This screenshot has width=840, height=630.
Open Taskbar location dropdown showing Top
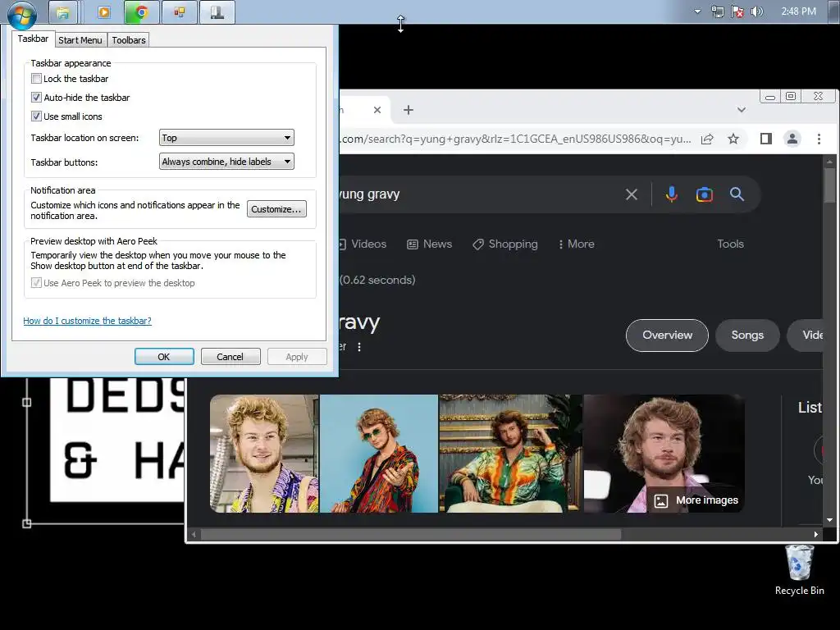pos(226,138)
